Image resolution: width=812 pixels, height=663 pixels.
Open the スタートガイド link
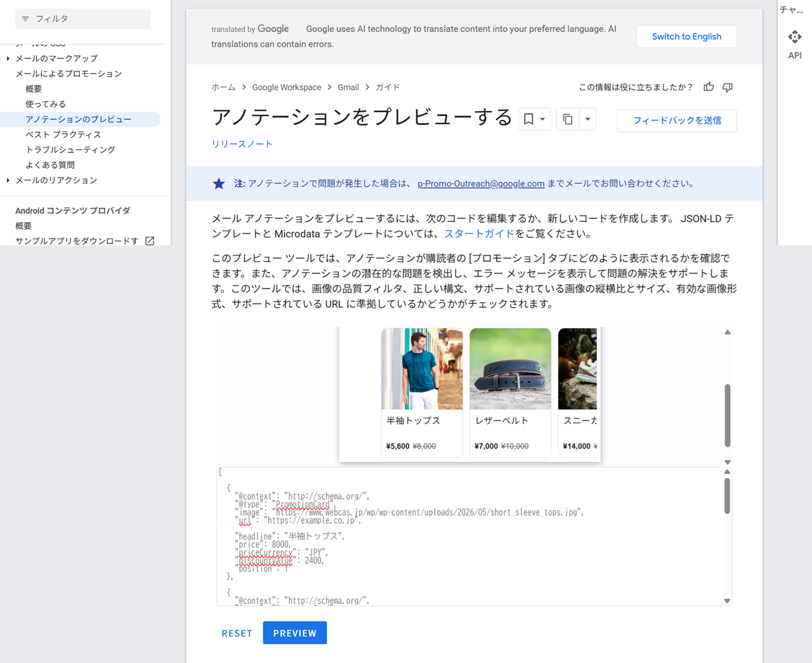(479, 233)
